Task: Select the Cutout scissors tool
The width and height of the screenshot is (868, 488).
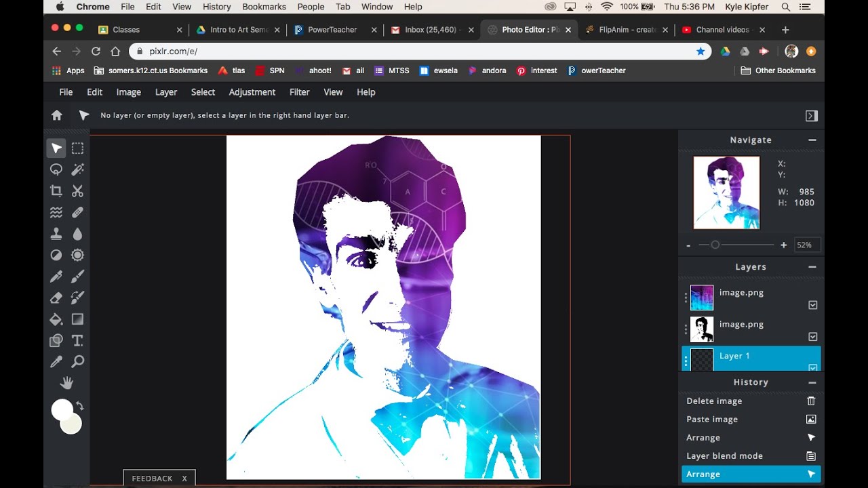Action: [78, 191]
